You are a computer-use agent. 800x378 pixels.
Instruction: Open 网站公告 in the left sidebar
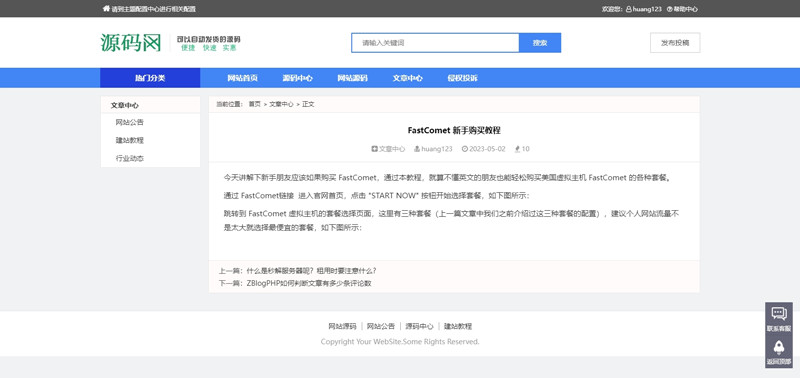click(130, 122)
